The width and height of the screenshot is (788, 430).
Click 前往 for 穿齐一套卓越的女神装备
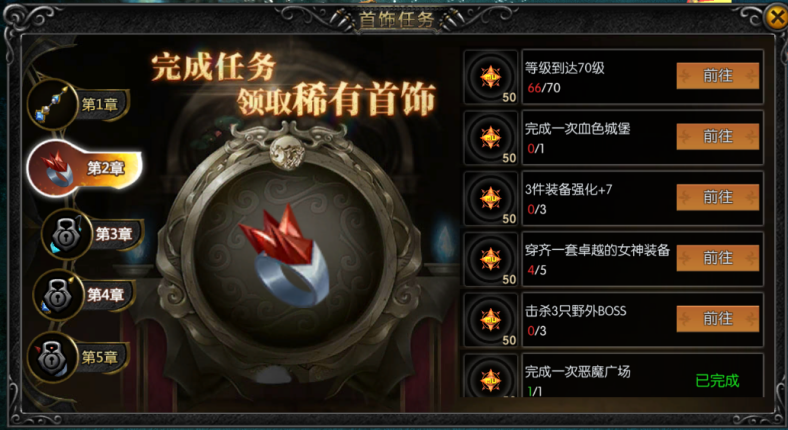[718, 258]
